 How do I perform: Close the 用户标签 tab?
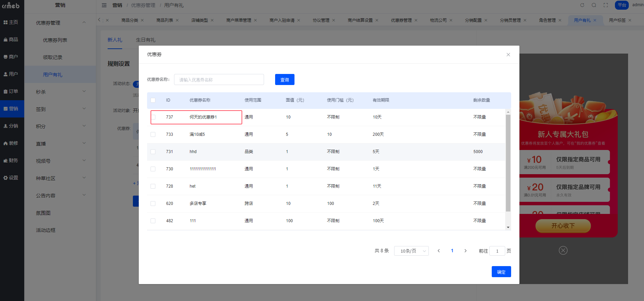pyautogui.click(x=630, y=20)
